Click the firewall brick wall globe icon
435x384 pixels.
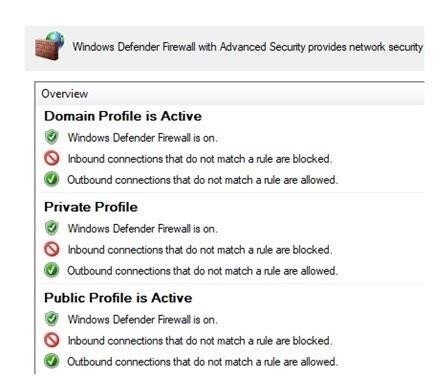[49, 46]
